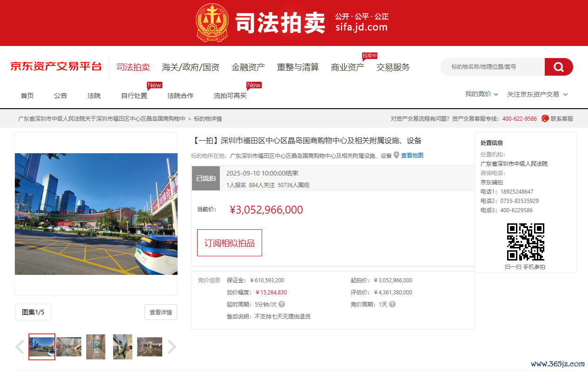The width and height of the screenshot is (588, 371).
Task: Click the current price ¥3,052,966,000
Action: point(266,210)
